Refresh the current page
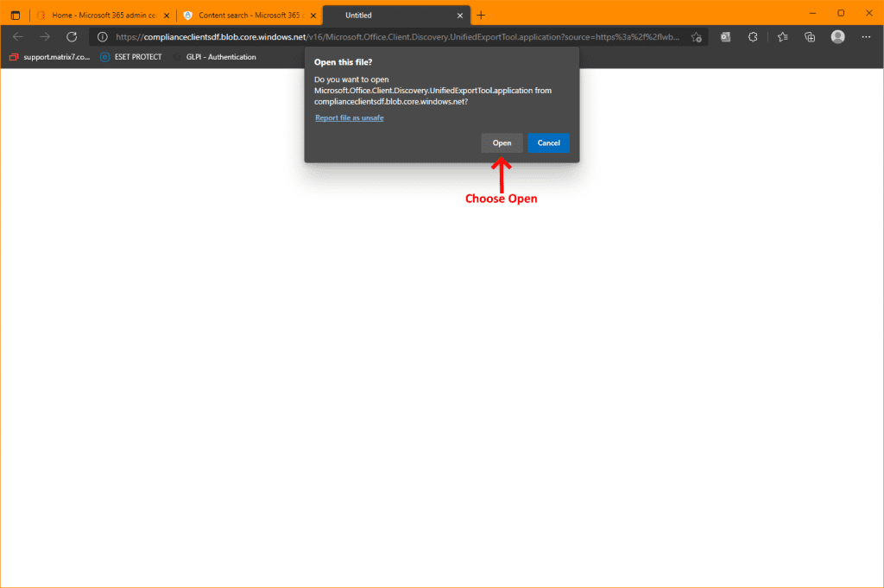Image resolution: width=884 pixels, height=588 pixels. [x=72, y=37]
